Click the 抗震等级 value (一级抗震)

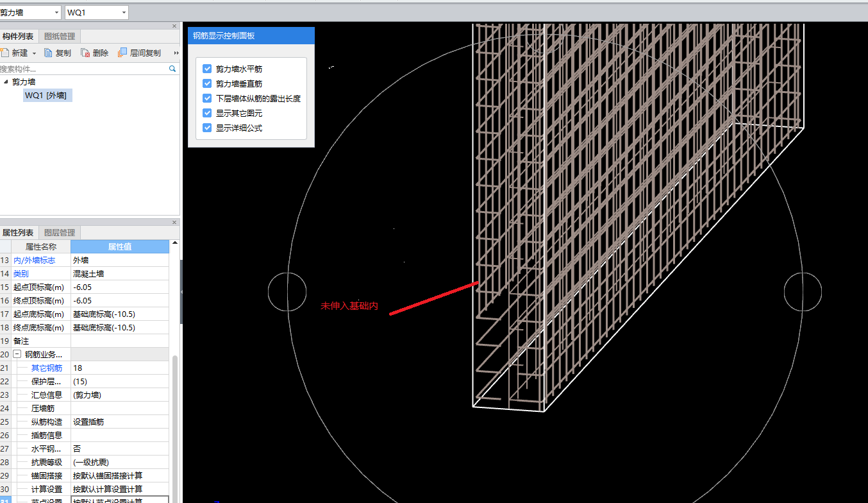120,463
